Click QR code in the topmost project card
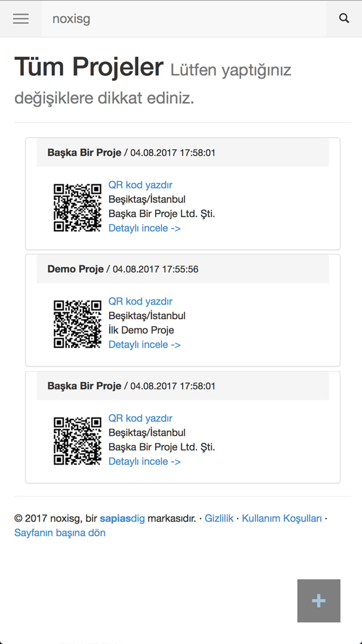This screenshot has width=362, height=644. click(x=78, y=207)
